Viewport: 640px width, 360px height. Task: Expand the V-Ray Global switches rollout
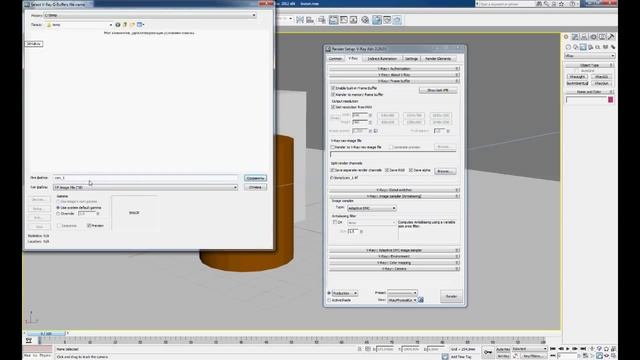point(394,190)
